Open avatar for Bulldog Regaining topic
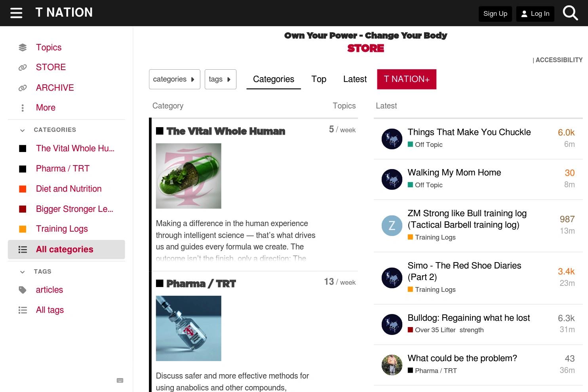 pyautogui.click(x=392, y=324)
